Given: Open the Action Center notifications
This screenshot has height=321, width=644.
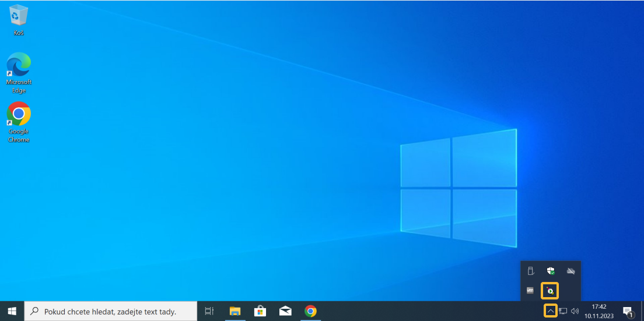Looking at the screenshot, I should point(628,311).
